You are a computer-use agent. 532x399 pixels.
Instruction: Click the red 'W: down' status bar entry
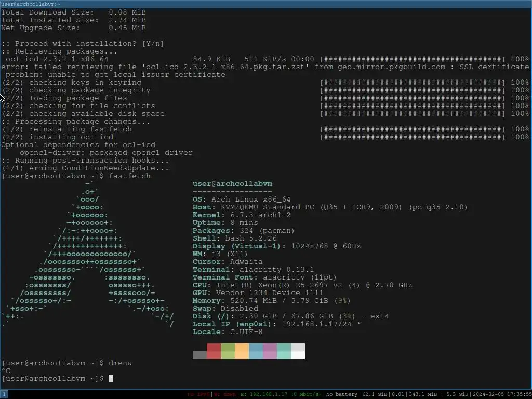pyautogui.click(x=225, y=394)
